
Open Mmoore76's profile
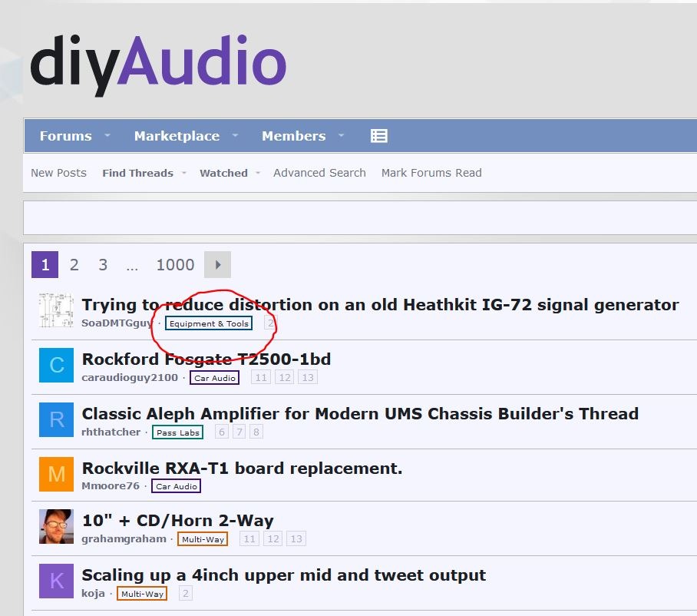coord(111,485)
